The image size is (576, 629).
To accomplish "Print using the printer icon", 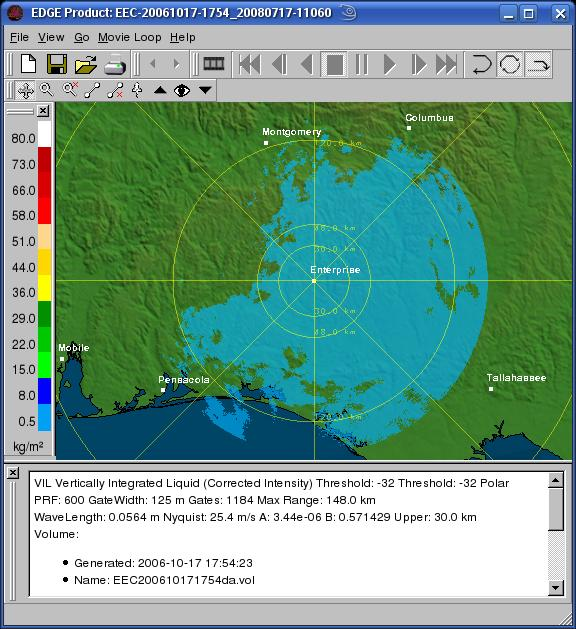I will (x=115, y=64).
